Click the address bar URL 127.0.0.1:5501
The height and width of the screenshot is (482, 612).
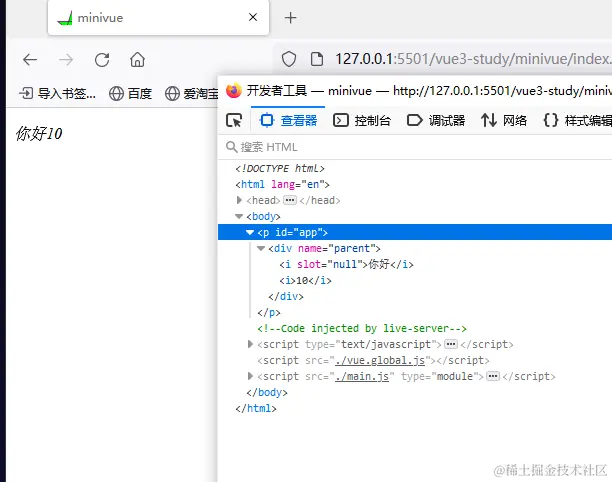pos(473,59)
